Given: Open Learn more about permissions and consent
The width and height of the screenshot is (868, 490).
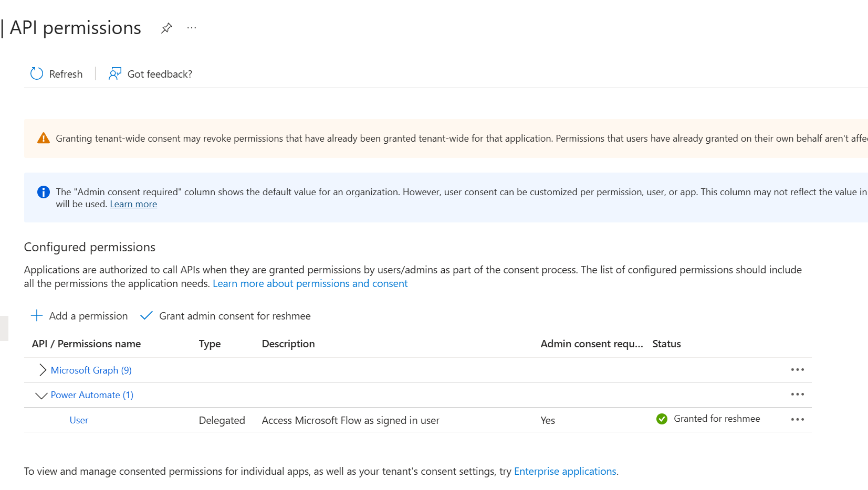Looking at the screenshot, I should coord(310,283).
